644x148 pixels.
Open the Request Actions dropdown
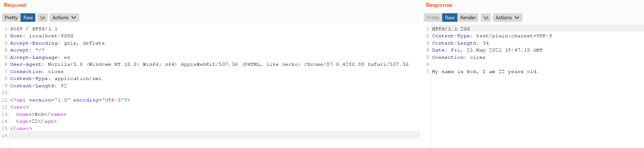[64, 18]
